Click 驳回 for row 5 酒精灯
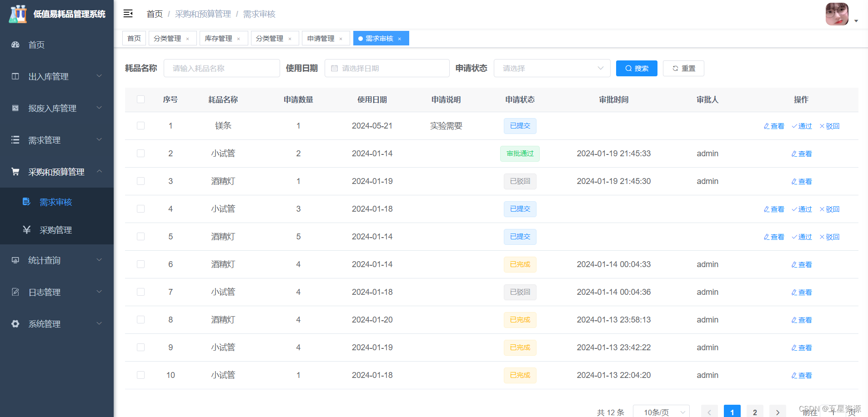The image size is (868, 417). coord(829,237)
